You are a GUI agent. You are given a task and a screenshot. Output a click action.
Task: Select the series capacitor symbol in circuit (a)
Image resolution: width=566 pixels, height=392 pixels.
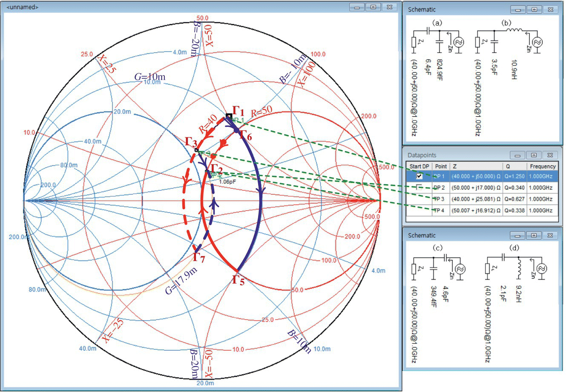point(428,31)
